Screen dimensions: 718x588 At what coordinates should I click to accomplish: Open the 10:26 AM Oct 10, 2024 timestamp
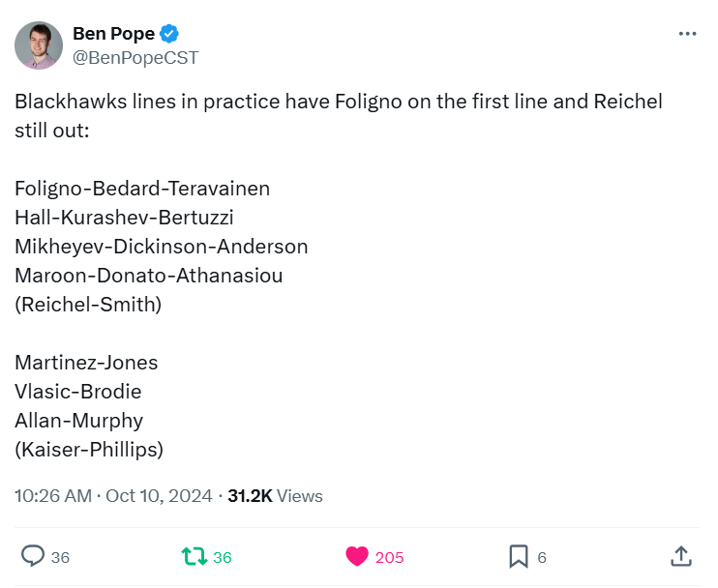coord(113,495)
